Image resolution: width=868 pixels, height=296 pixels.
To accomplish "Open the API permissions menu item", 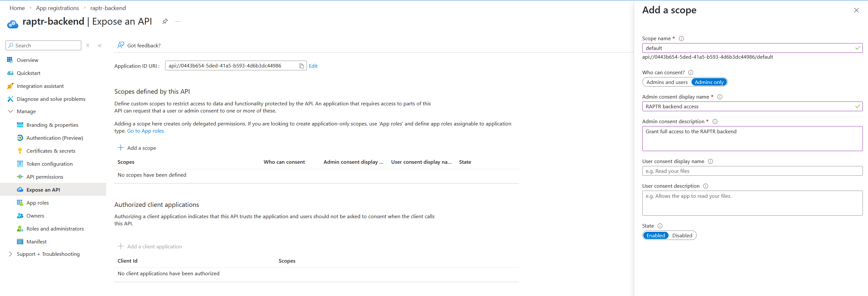I will pos(45,177).
